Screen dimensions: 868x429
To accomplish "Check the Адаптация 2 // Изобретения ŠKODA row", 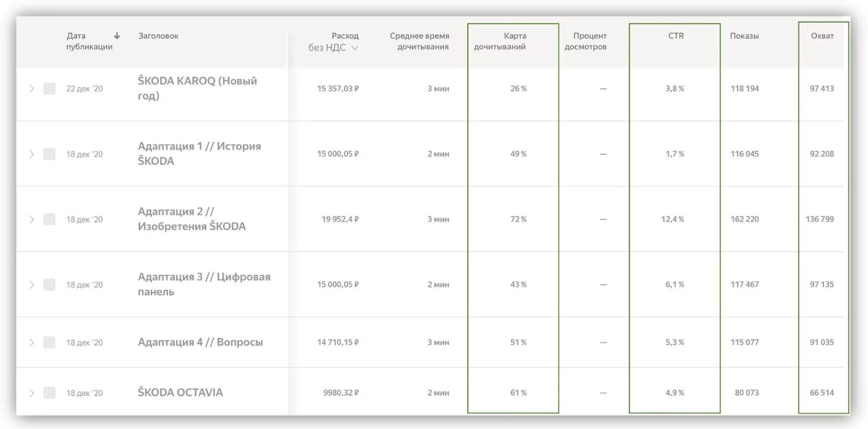I will (49, 219).
